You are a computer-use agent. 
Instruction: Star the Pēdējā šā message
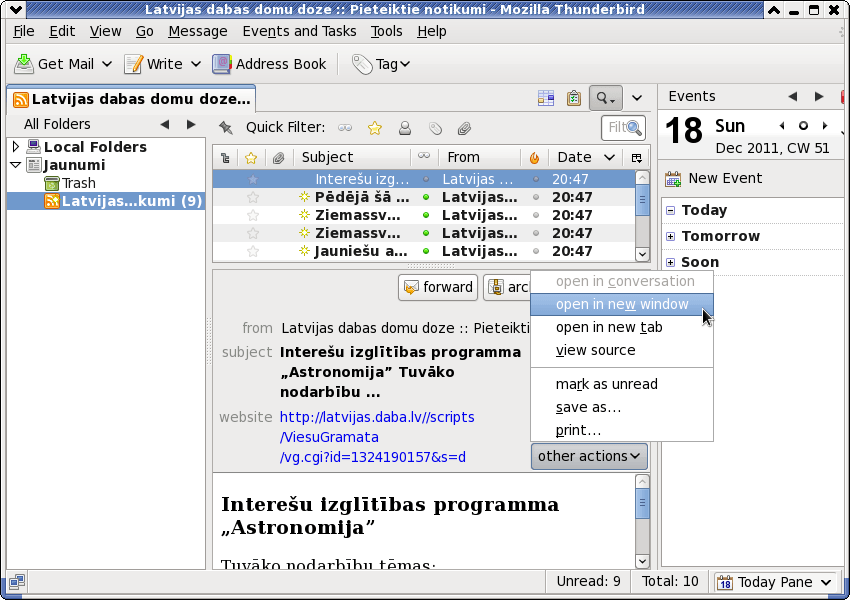[253, 197]
